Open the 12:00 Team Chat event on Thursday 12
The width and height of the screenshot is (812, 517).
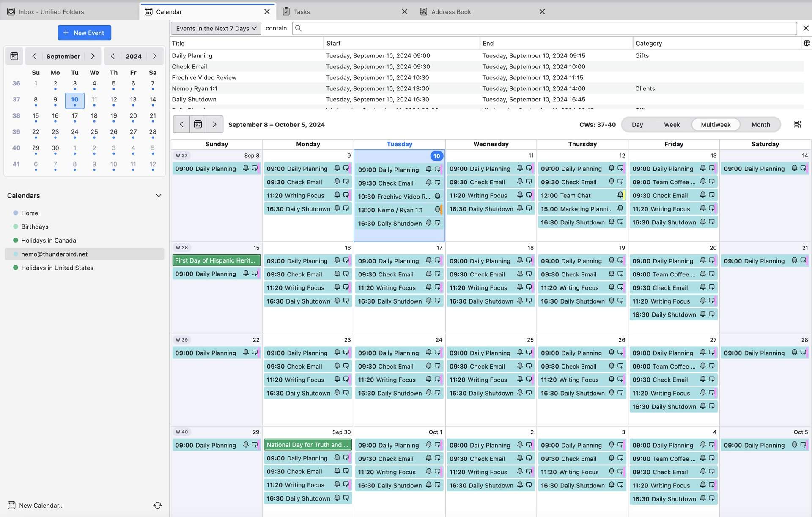tap(582, 195)
